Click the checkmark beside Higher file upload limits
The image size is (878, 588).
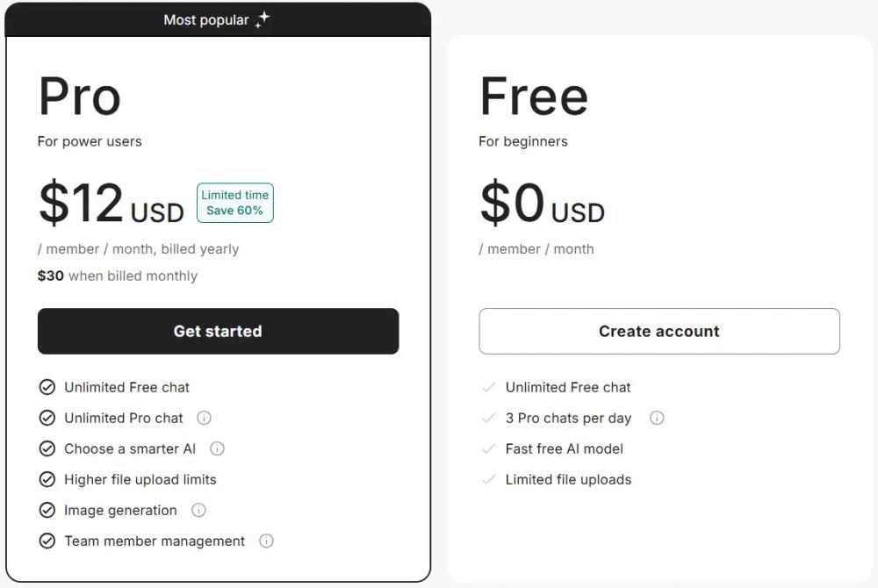[47, 479]
